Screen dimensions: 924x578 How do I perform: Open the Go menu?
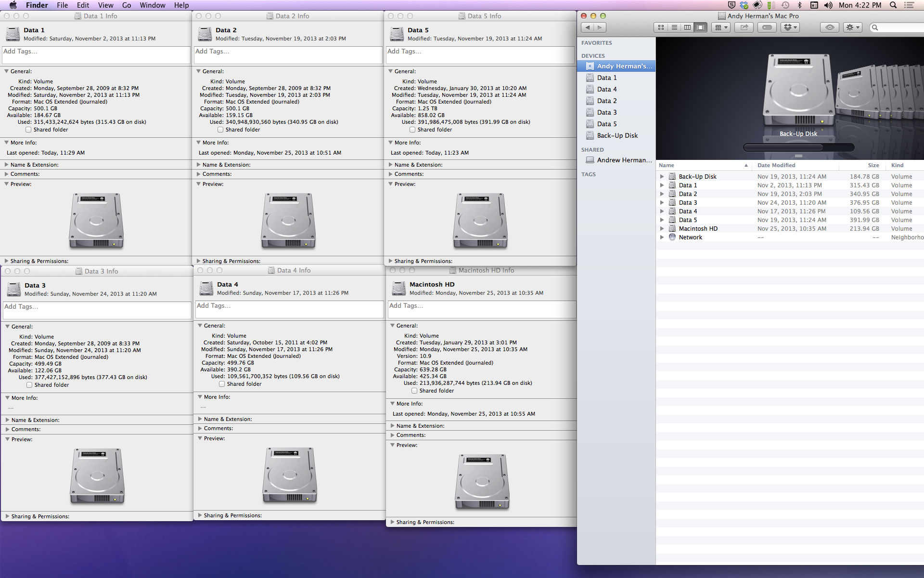pyautogui.click(x=127, y=5)
